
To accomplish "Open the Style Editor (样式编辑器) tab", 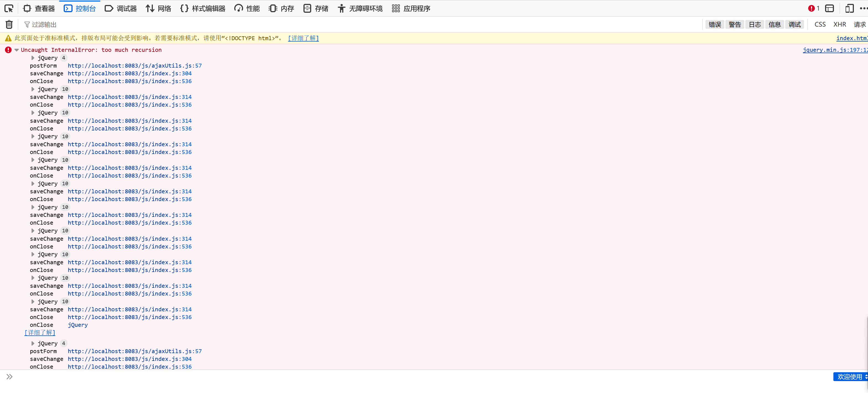I will tap(202, 8).
